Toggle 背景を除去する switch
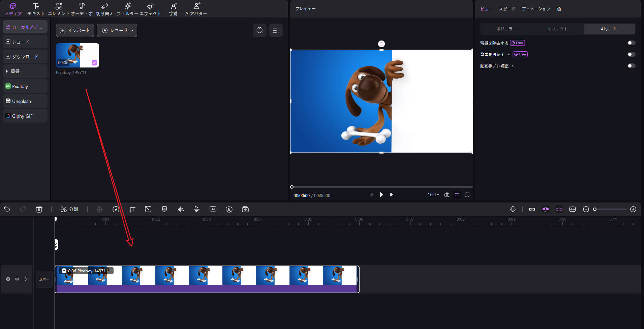Screen dimensions: 644x329 point(631,43)
